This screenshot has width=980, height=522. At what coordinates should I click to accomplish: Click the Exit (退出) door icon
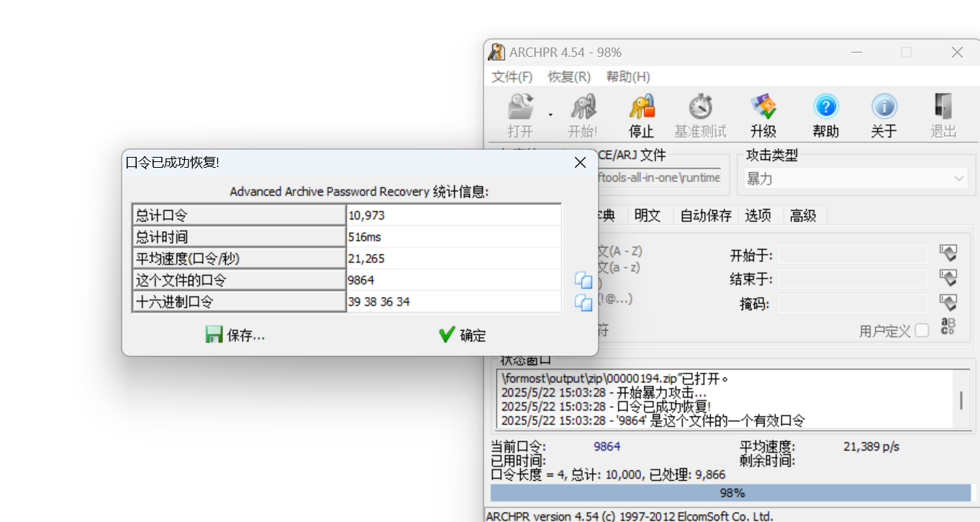pyautogui.click(x=943, y=107)
